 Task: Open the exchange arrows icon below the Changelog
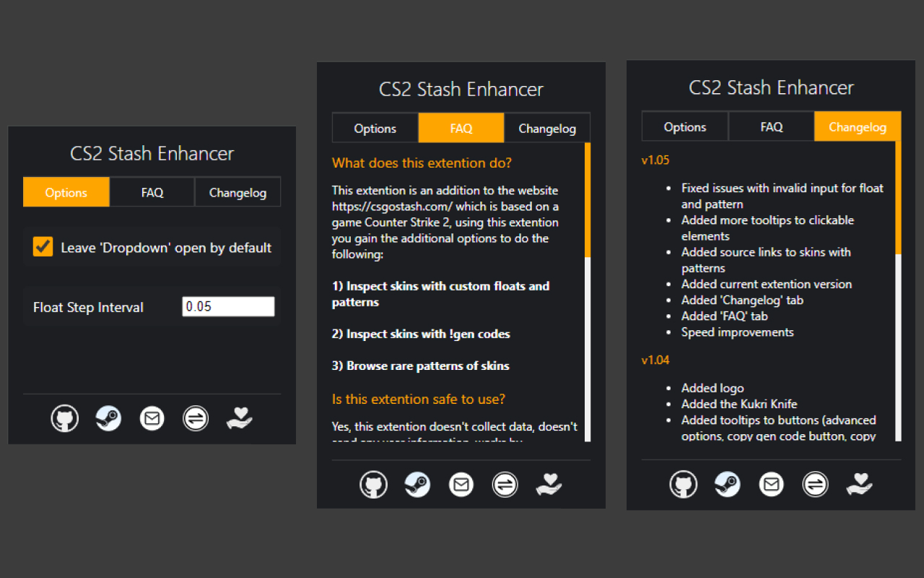point(815,484)
